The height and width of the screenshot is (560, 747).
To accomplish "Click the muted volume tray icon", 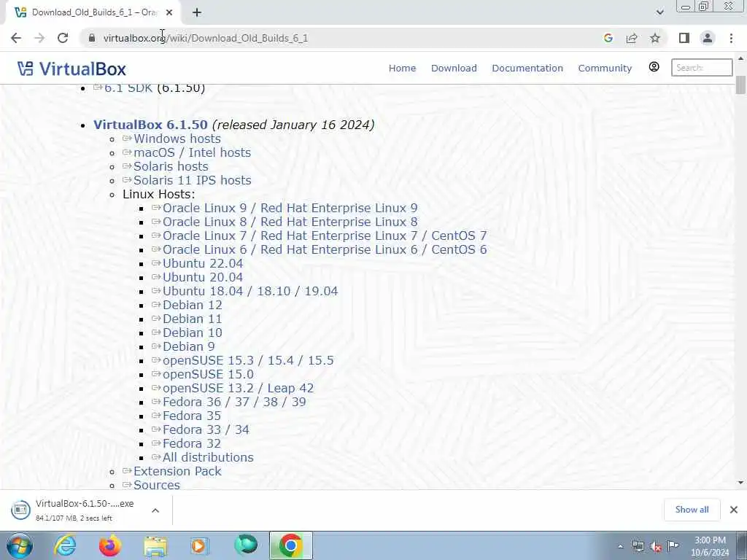I will point(656,546).
